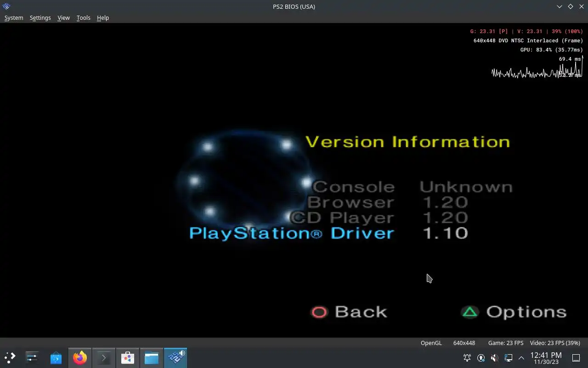Expand the hidden system tray icons arrow
The width and height of the screenshot is (588, 368).
point(521,357)
